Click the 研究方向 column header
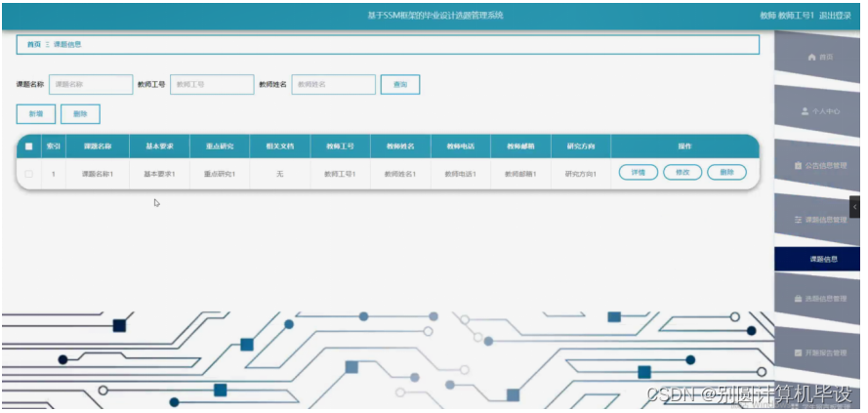This screenshot has width=868, height=413. click(x=581, y=146)
